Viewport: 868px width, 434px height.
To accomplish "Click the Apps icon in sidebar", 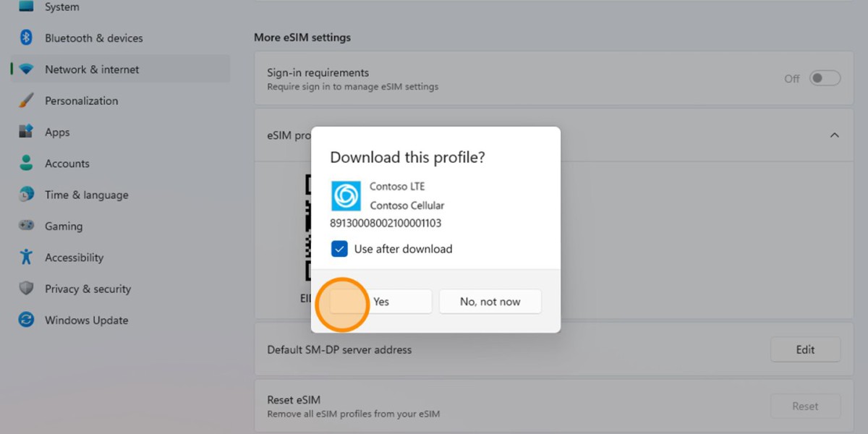I will [x=27, y=132].
